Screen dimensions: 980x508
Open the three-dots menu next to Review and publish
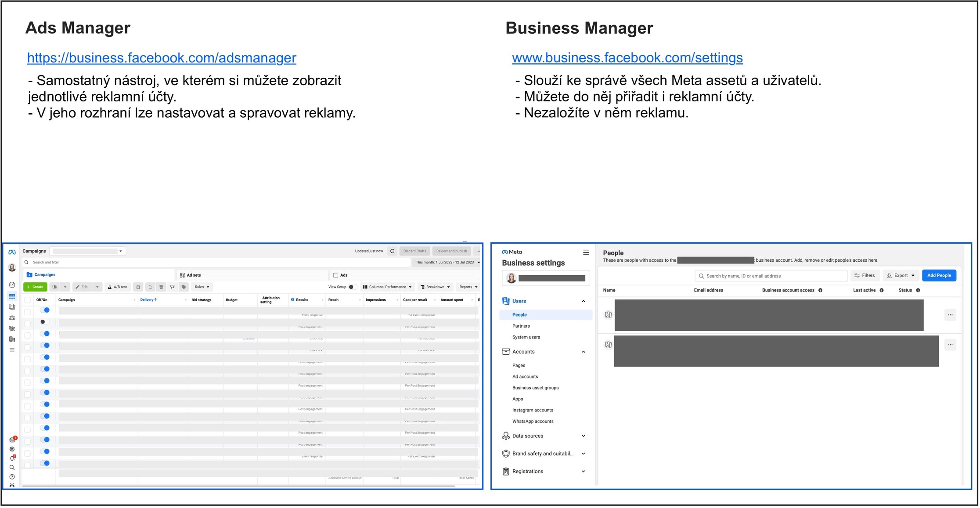[478, 251]
